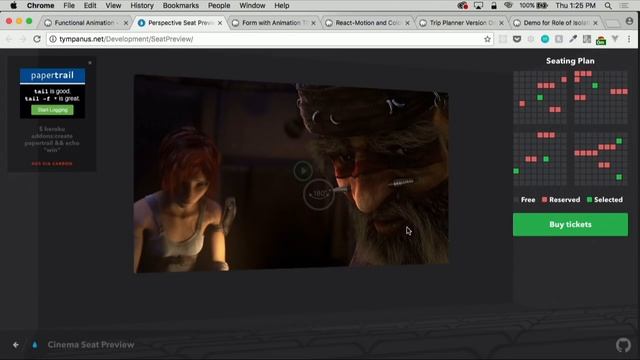Close the Functional Animation tab
The height and width of the screenshot is (360, 640).
[x=126, y=23]
